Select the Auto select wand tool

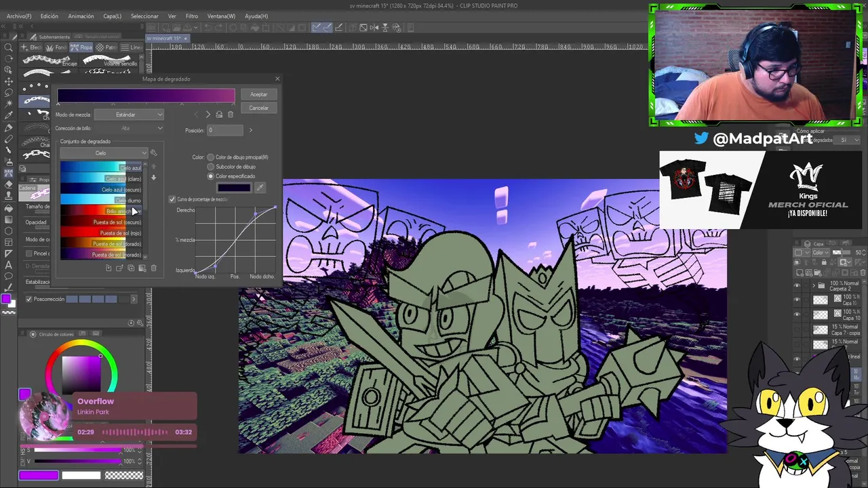click(x=9, y=104)
